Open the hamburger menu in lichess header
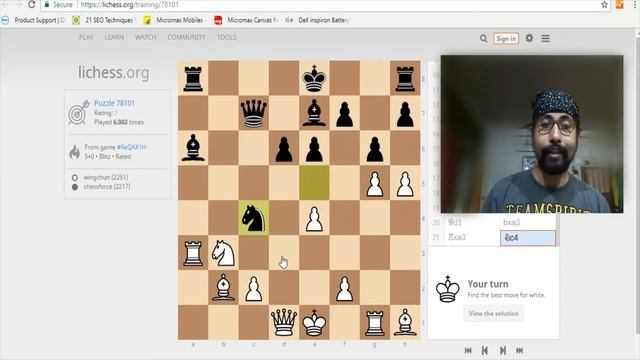Screen dimensions: 640x360 point(545,38)
